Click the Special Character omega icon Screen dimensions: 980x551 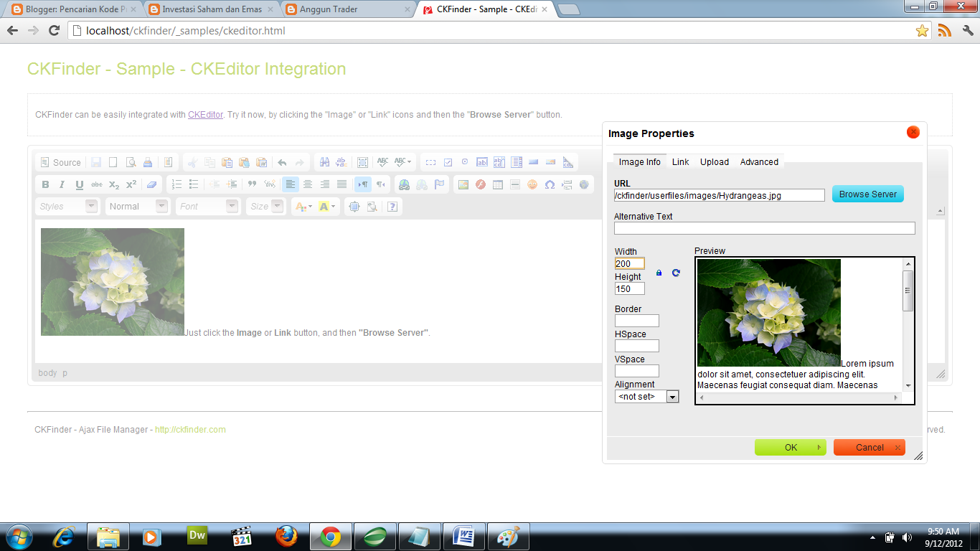550,184
